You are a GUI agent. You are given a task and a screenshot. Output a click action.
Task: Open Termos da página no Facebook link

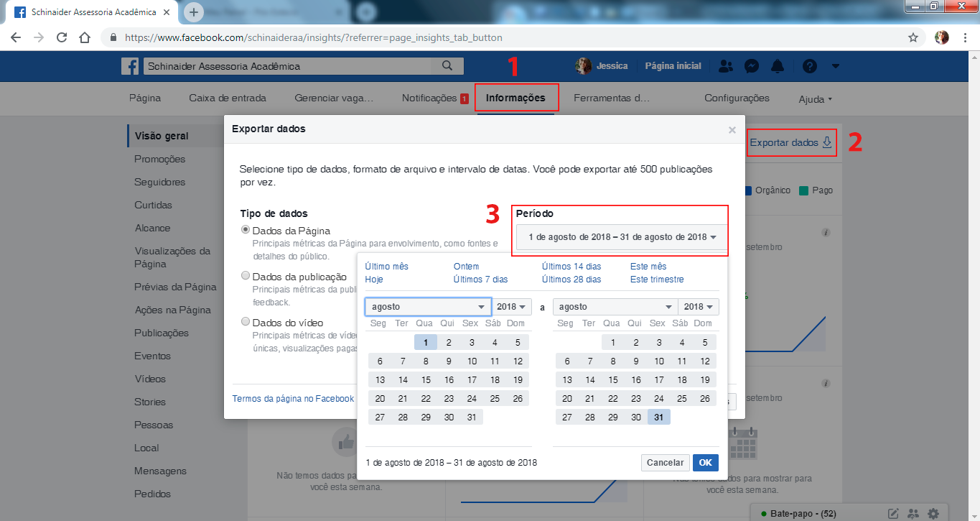(x=293, y=399)
